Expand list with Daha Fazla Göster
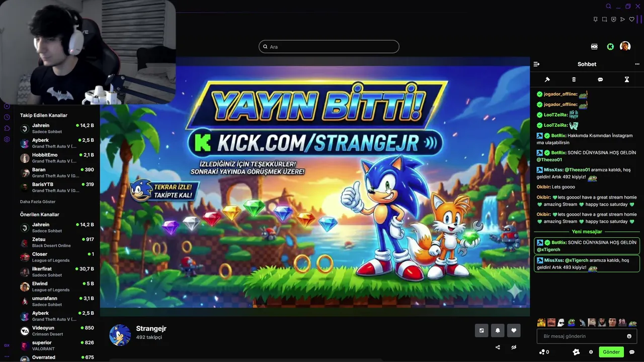 click(x=38, y=202)
